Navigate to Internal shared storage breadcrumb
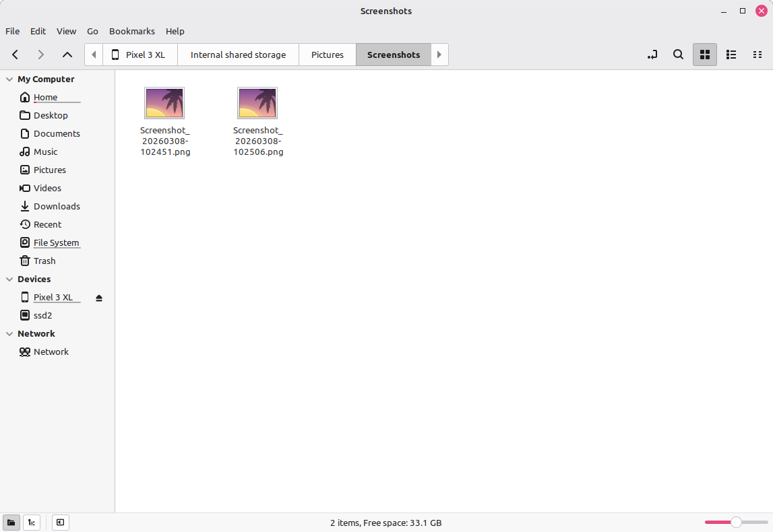 238,55
